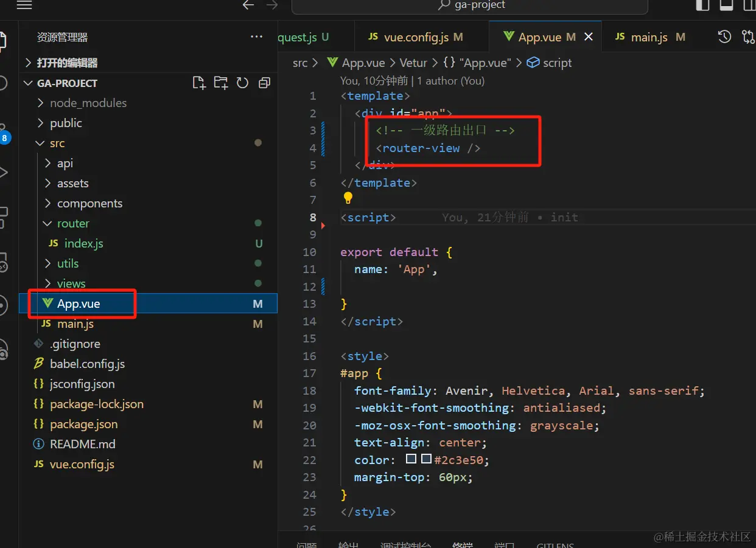Click line number 8 in gutter

pos(313,217)
